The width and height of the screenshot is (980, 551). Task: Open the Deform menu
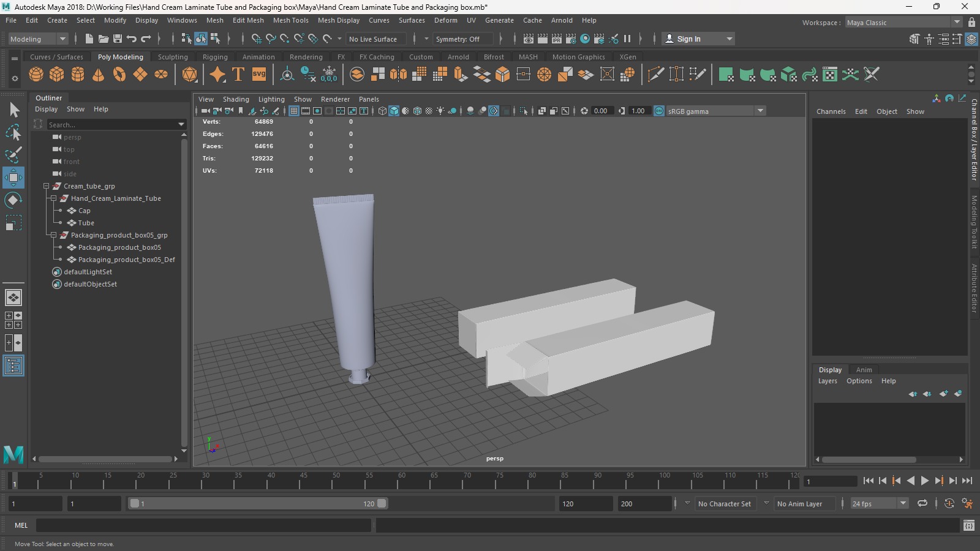click(446, 20)
